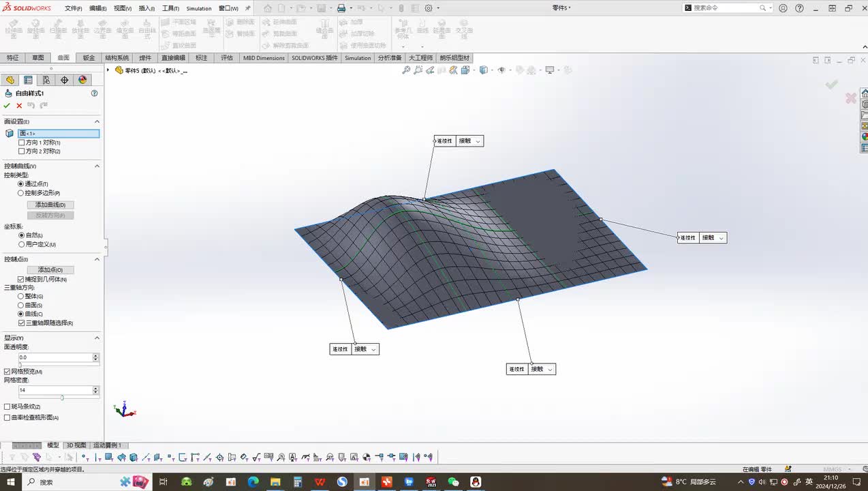868x491 pixels.
Task: Collapse the 控制曲线 section
Action: click(97, 166)
